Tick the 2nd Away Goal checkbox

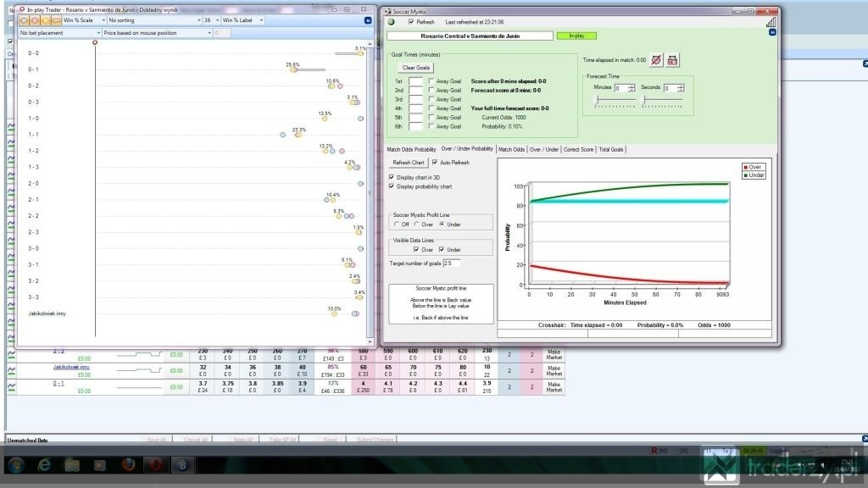431,90
